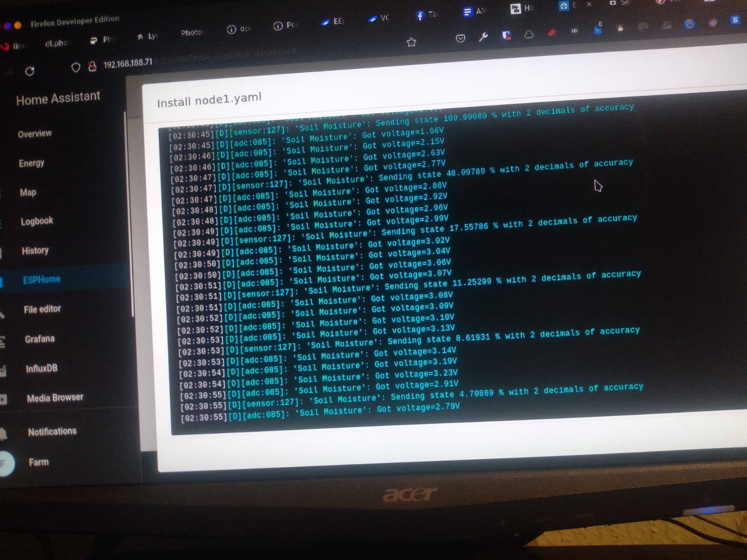Click the browser reload button
The height and width of the screenshot is (560, 747).
point(29,71)
